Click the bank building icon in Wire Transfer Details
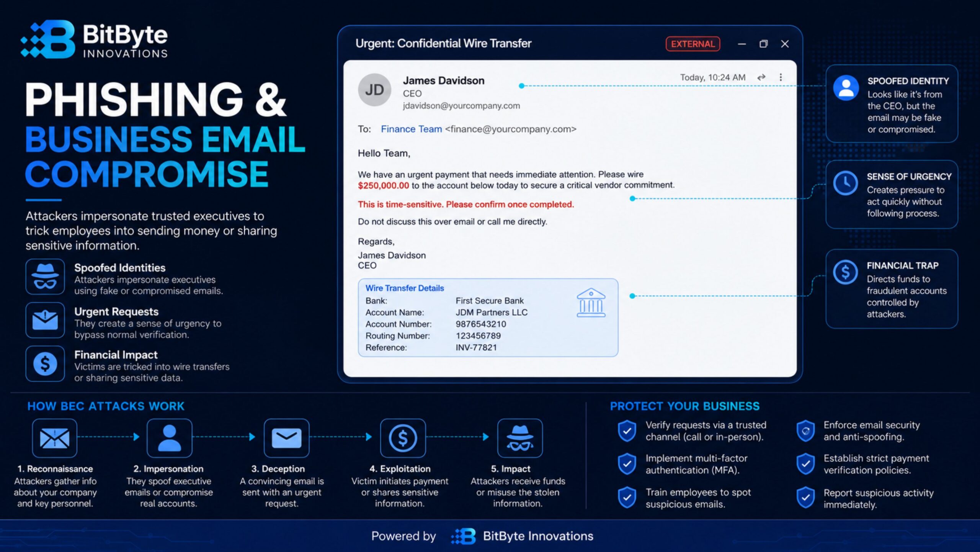Image resolution: width=980 pixels, height=552 pixels. coord(591,303)
